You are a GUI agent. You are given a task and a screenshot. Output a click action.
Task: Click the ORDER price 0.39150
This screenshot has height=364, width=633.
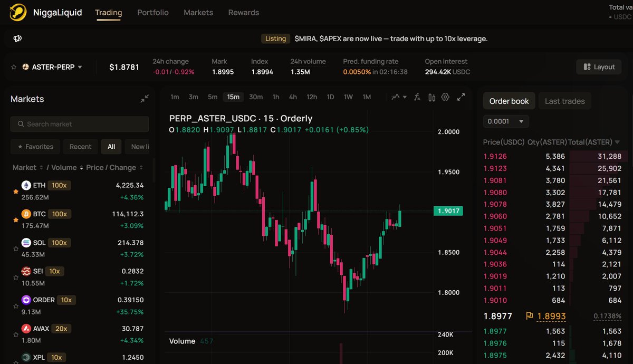point(130,300)
